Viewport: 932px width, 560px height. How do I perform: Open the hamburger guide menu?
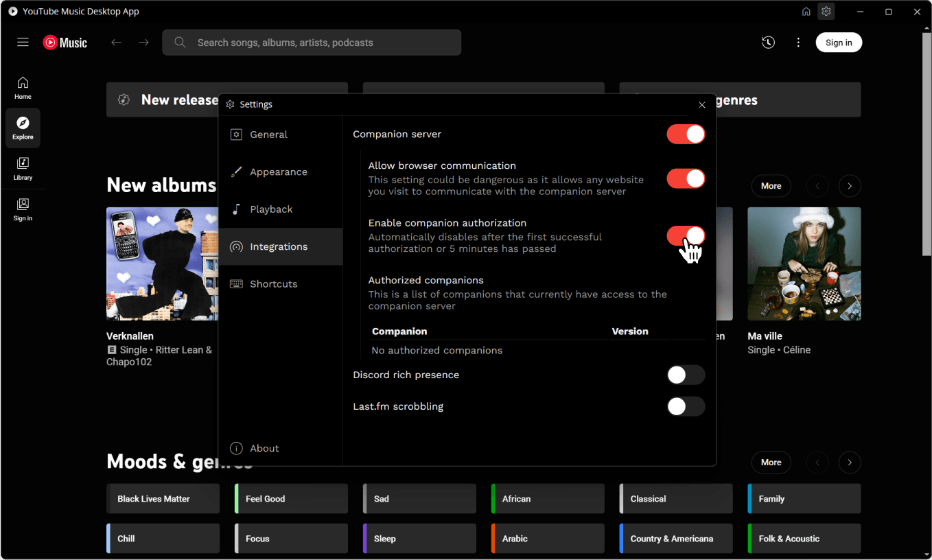point(23,43)
